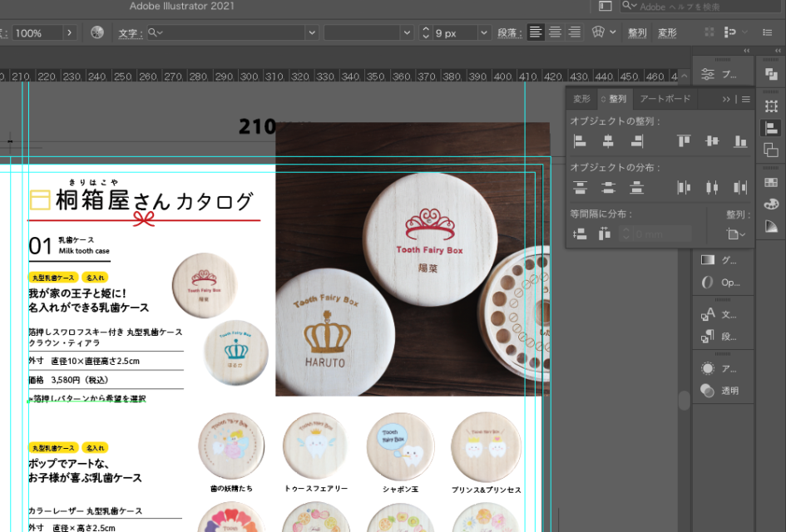Click vertical align center in Align panel
The width and height of the screenshot is (786, 532).
click(x=712, y=141)
